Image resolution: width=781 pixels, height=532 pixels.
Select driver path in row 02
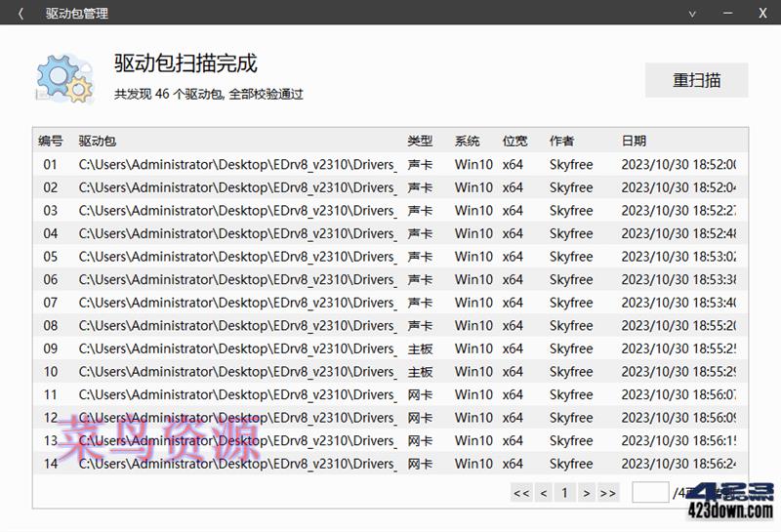[237, 187]
